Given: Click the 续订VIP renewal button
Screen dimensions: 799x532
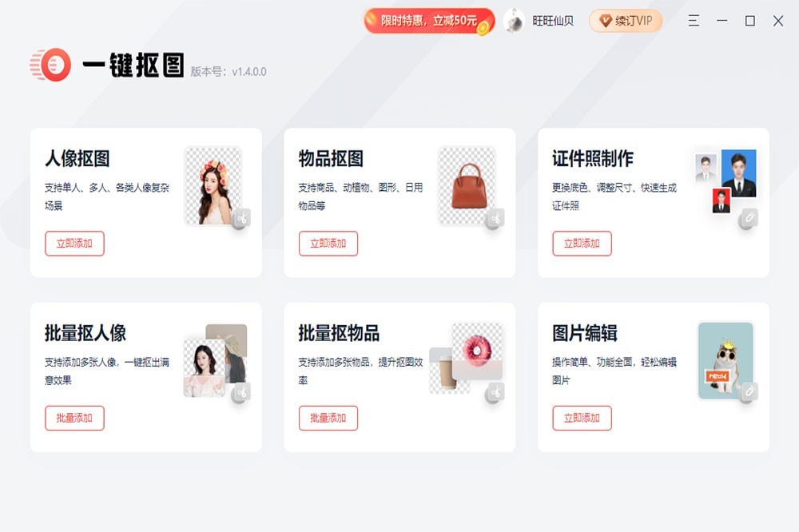Looking at the screenshot, I should pyautogui.click(x=626, y=21).
